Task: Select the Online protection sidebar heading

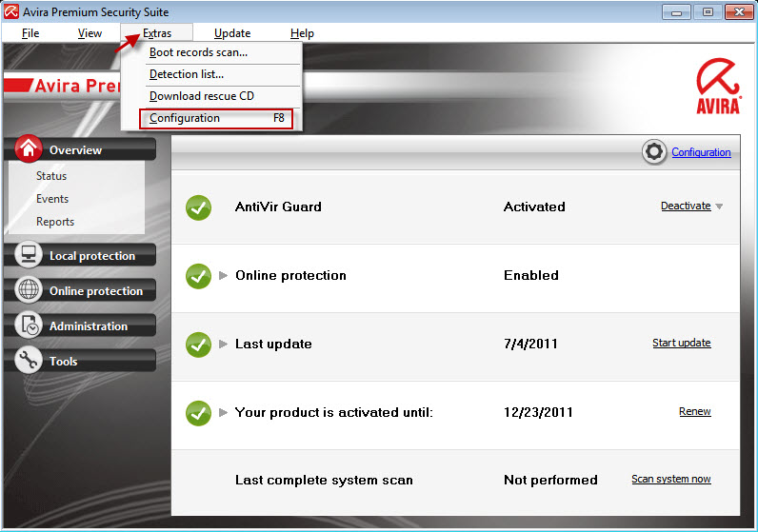Action: point(80,290)
